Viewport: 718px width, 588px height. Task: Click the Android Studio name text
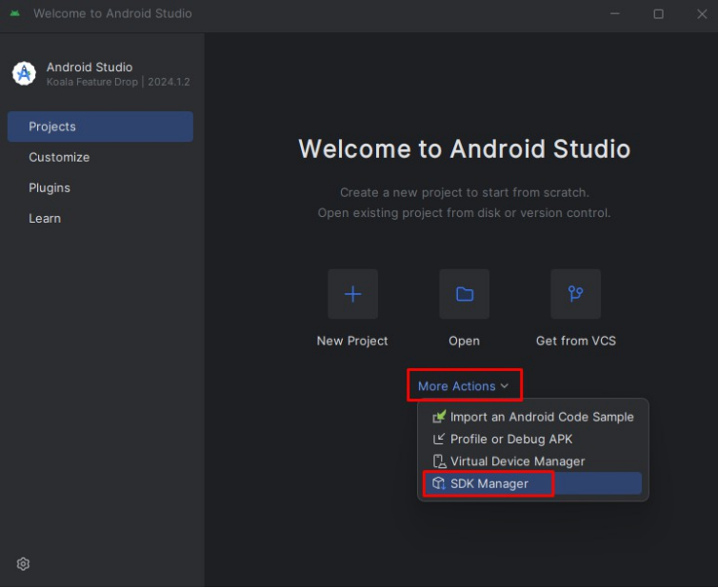pos(90,68)
